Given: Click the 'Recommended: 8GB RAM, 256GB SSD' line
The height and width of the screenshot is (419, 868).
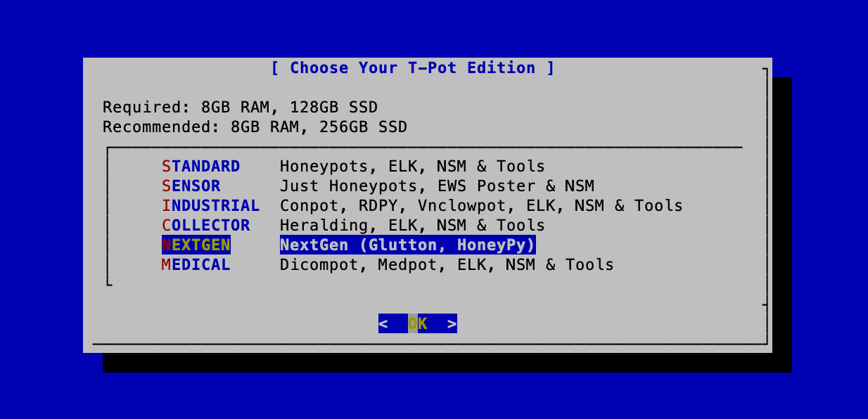Looking at the screenshot, I should 255,127.
